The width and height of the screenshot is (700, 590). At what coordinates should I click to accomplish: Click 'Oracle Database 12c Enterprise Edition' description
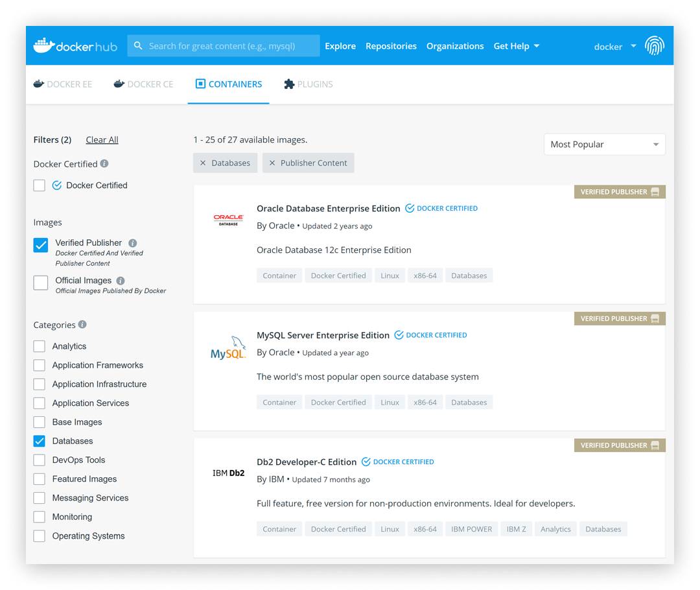pyautogui.click(x=334, y=250)
